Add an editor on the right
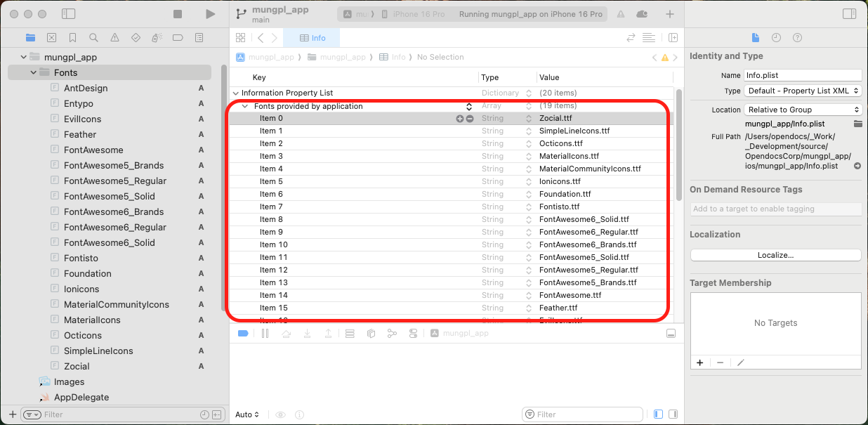Screen dimensions: 868x425 click(673, 38)
